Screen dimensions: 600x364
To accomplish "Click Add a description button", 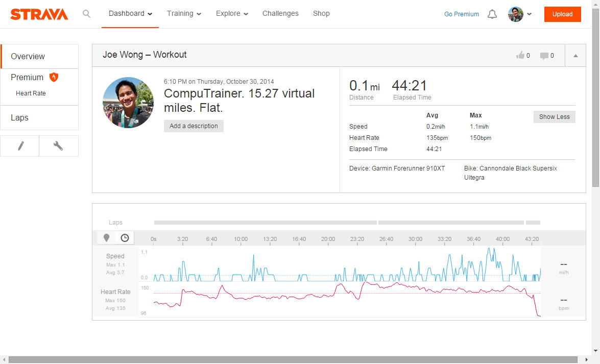I will pyautogui.click(x=194, y=126).
